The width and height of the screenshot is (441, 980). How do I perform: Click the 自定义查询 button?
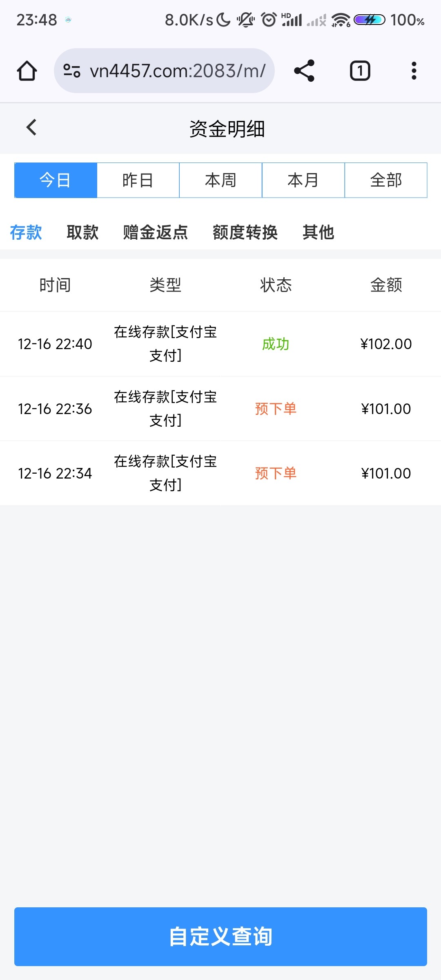tap(220, 936)
